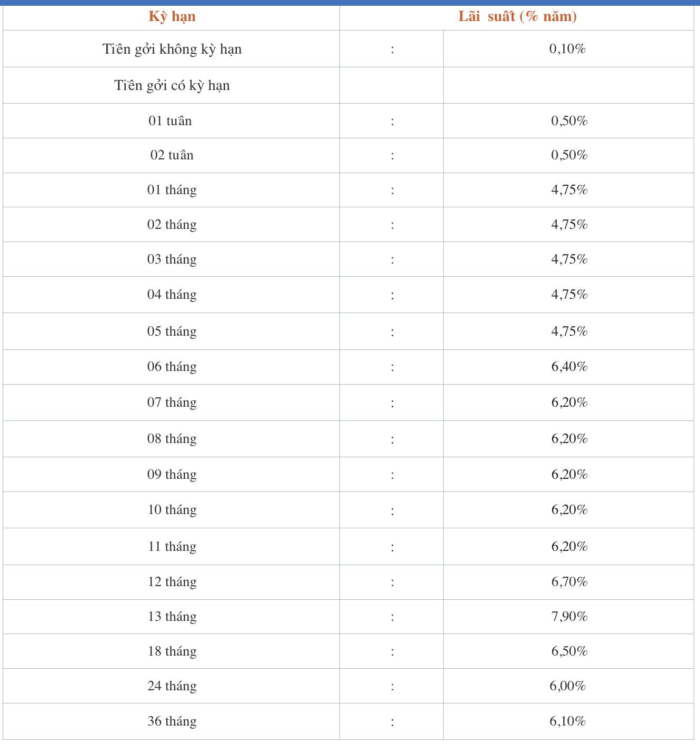Click the '36 tháng' term cell
Viewport: 700px width, 744px height.
coord(172,721)
